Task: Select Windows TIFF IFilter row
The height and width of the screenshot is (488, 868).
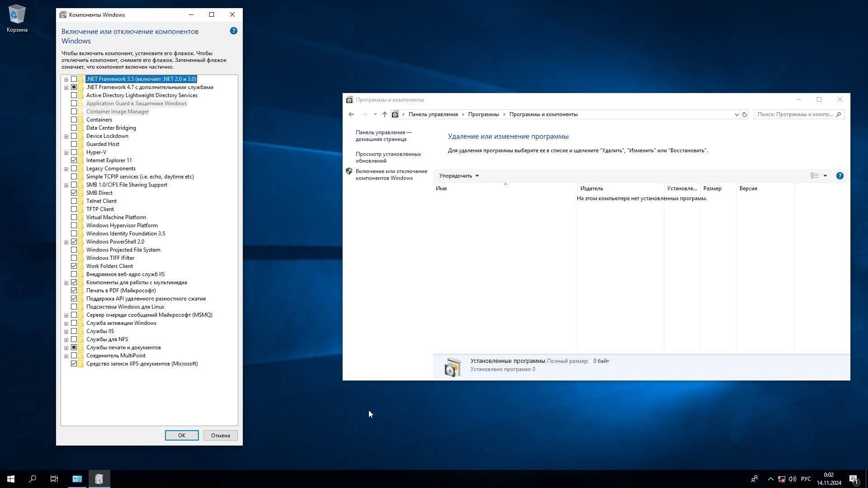Action: coord(110,258)
